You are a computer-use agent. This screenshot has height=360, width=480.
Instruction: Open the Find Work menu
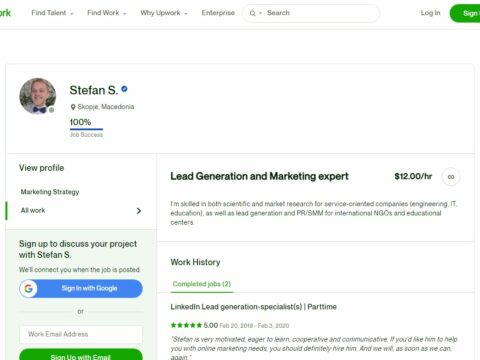pos(107,13)
